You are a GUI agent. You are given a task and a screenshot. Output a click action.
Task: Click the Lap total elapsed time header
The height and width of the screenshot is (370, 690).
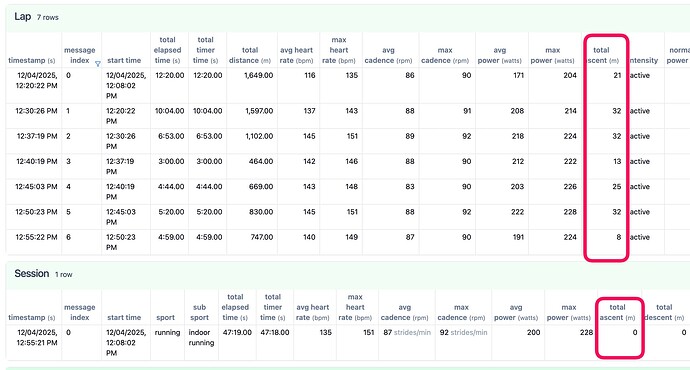click(167, 50)
